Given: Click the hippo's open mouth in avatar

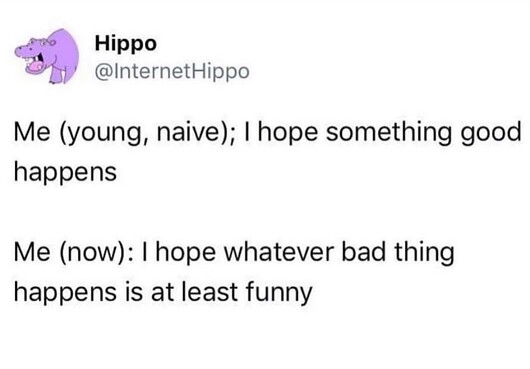Looking at the screenshot, I should 35,64.
